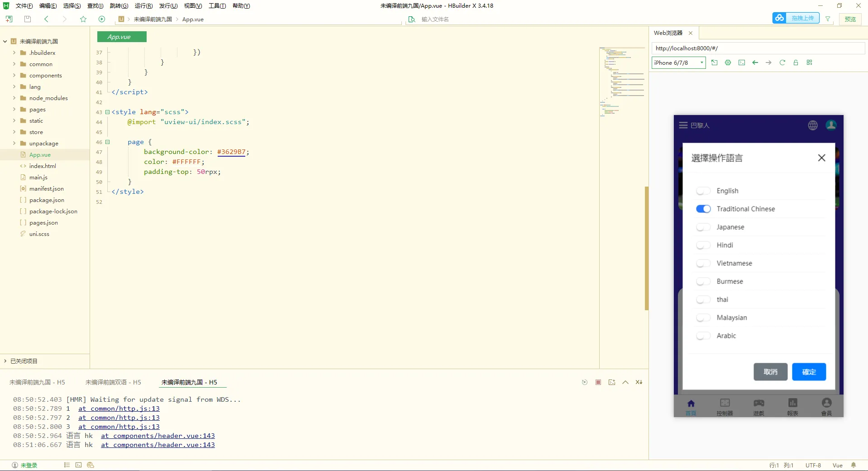Select the App.vue editor tab
This screenshot has height=471, width=868.
[122, 37]
